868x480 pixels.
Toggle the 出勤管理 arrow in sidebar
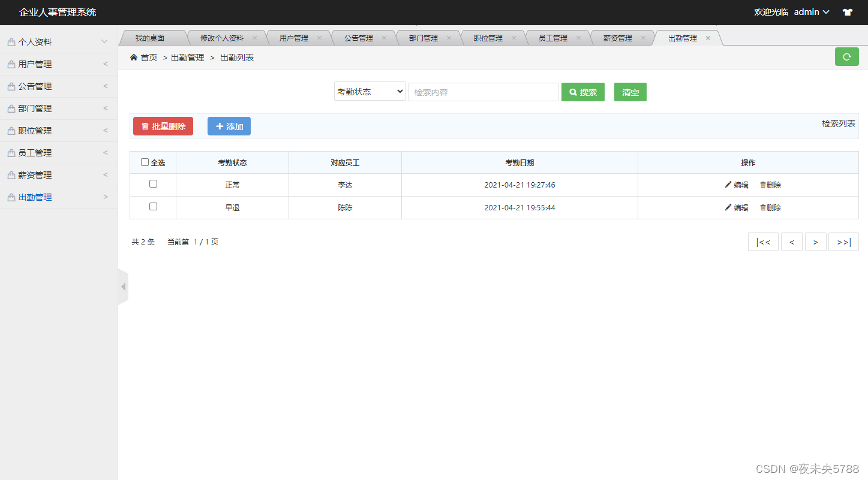pos(106,197)
